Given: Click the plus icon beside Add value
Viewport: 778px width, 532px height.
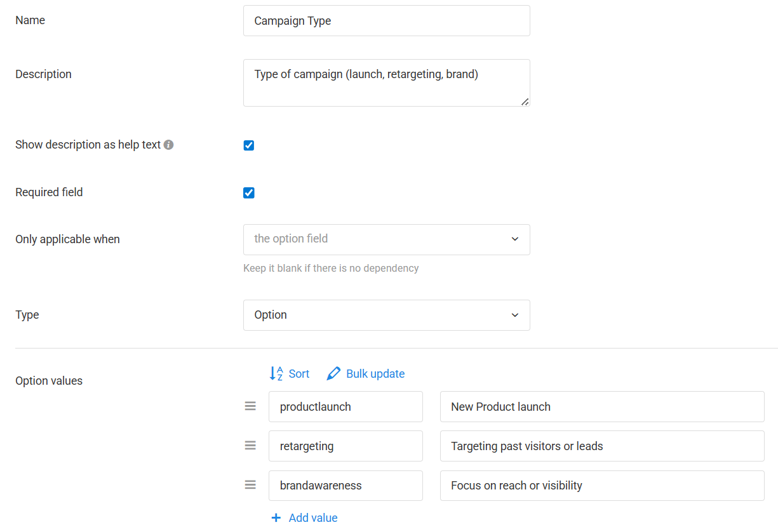Looking at the screenshot, I should 276,518.
